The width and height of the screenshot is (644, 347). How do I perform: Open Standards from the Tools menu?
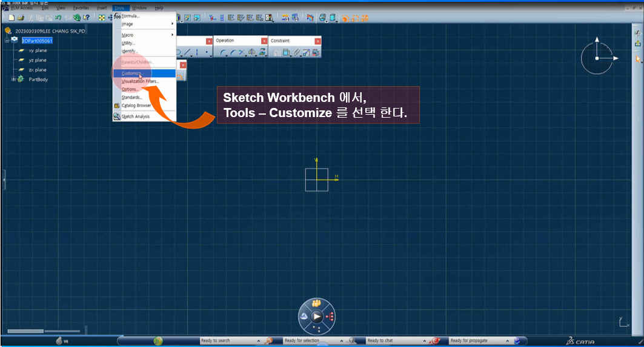[144, 98]
